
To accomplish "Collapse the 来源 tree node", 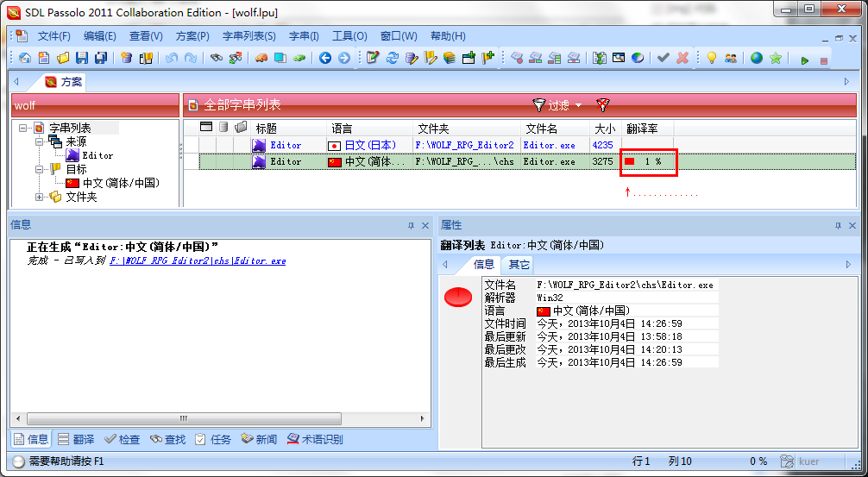I will point(40,141).
